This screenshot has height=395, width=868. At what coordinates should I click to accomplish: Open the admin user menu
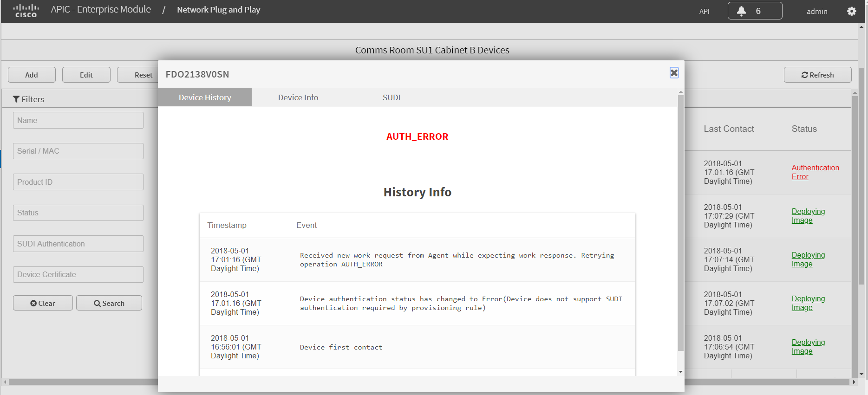(x=817, y=12)
